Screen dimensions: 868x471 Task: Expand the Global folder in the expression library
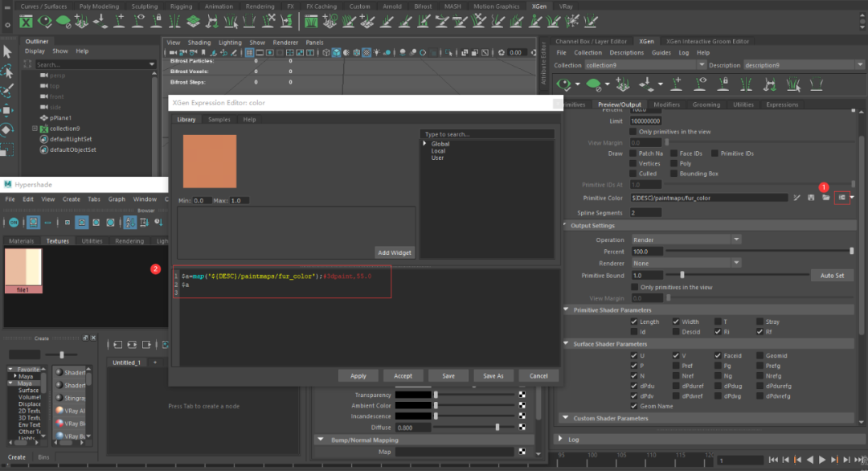424,143
